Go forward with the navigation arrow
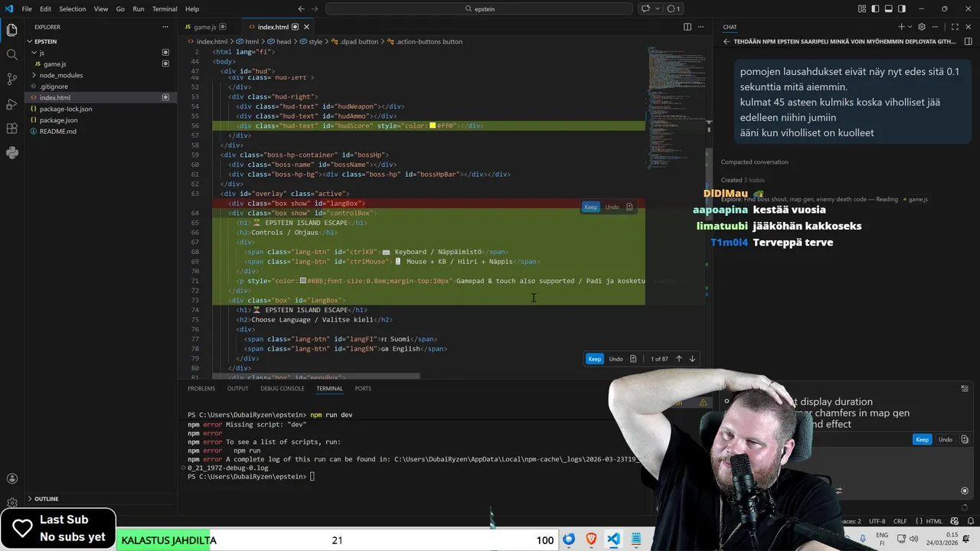The image size is (980, 551). [316, 8]
